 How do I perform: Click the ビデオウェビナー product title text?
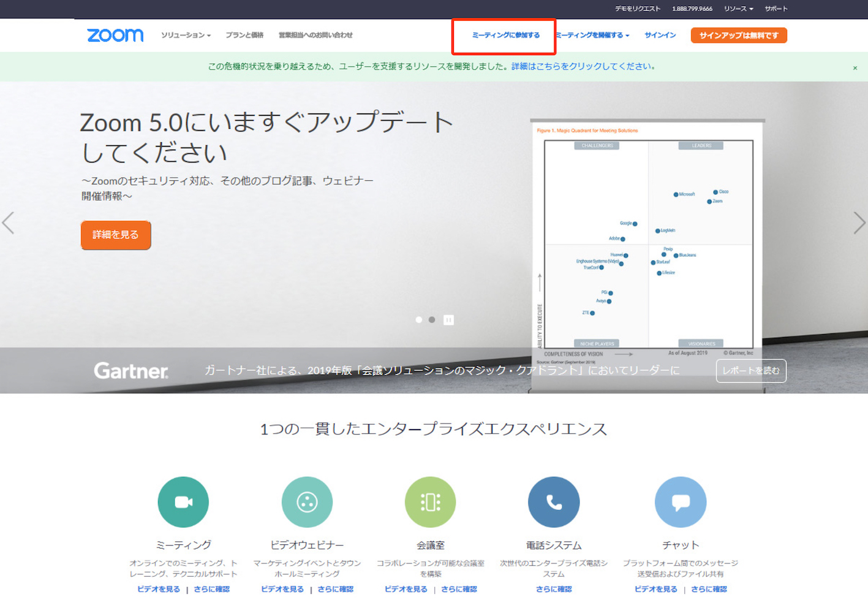click(307, 545)
